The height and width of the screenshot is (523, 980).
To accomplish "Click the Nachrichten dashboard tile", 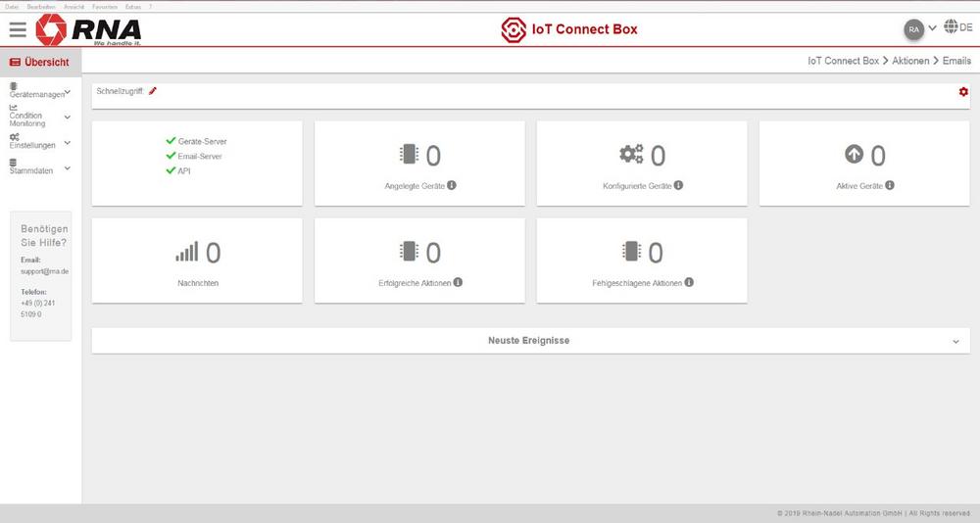I will point(197,261).
